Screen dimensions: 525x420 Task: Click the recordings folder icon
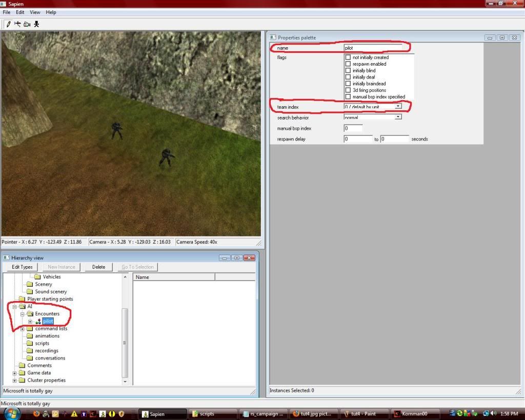tap(30, 351)
